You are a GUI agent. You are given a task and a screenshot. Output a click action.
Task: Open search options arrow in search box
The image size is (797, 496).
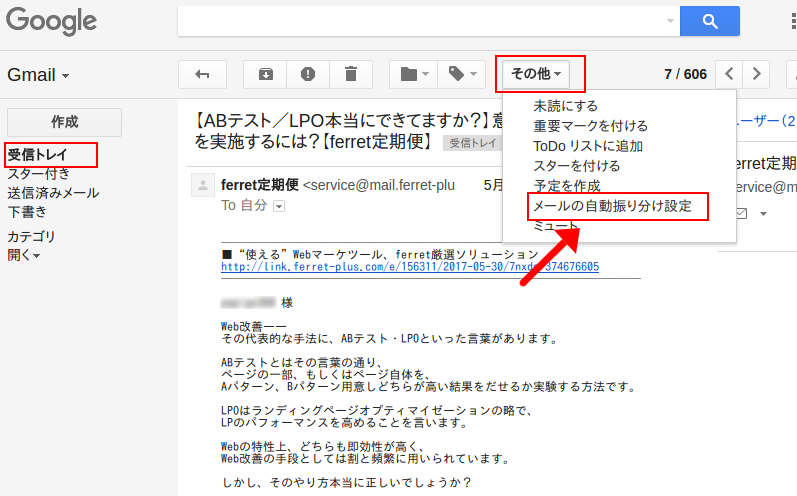(x=670, y=21)
